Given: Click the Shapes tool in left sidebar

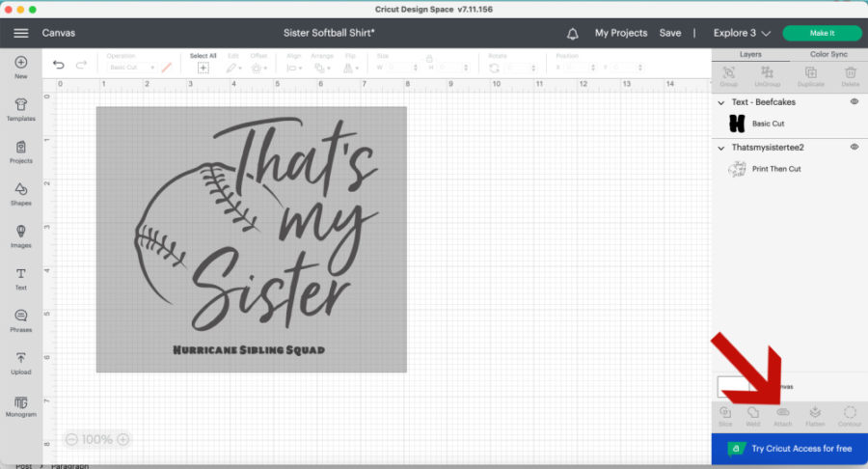Looking at the screenshot, I should tap(20, 193).
